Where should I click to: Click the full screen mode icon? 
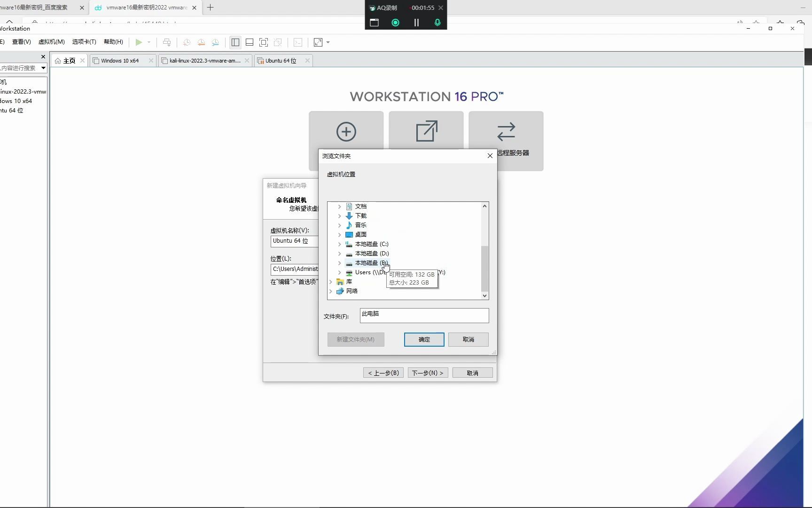(x=264, y=42)
